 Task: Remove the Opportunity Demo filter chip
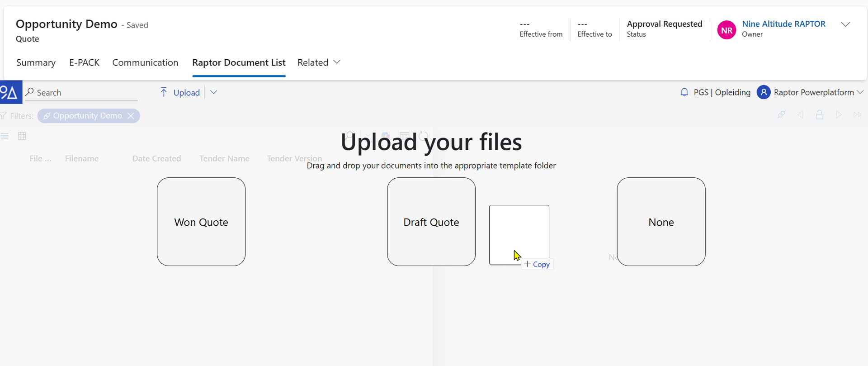coord(131,116)
